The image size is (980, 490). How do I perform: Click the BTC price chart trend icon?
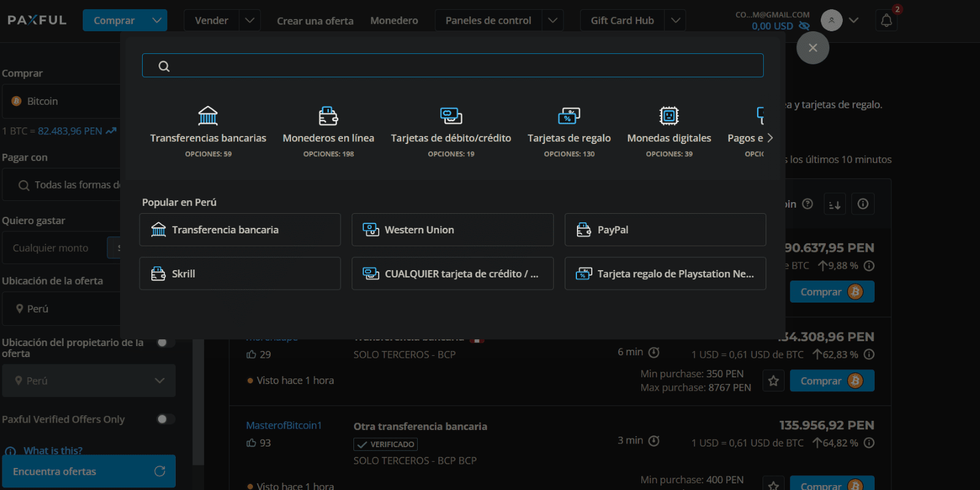coord(111,130)
